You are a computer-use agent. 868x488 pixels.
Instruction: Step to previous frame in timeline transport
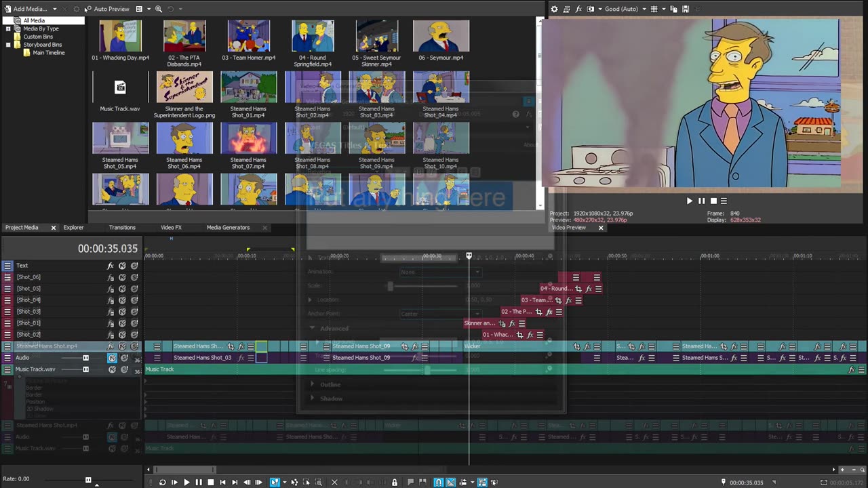coord(247,483)
